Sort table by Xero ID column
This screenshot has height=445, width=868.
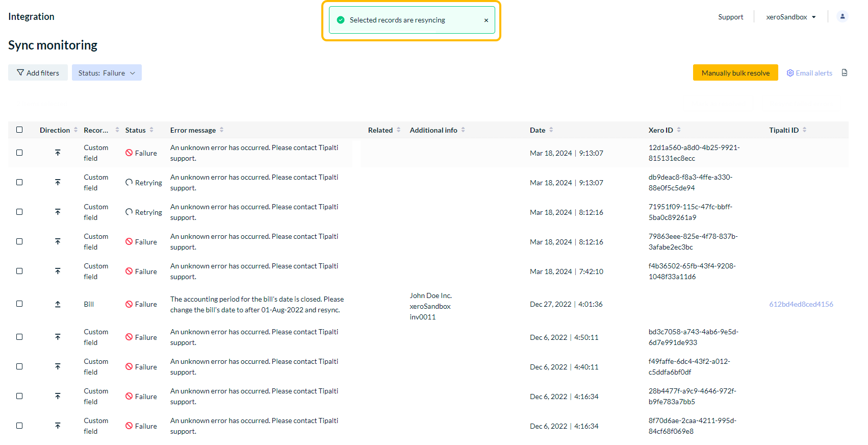pyautogui.click(x=679, y=130)
